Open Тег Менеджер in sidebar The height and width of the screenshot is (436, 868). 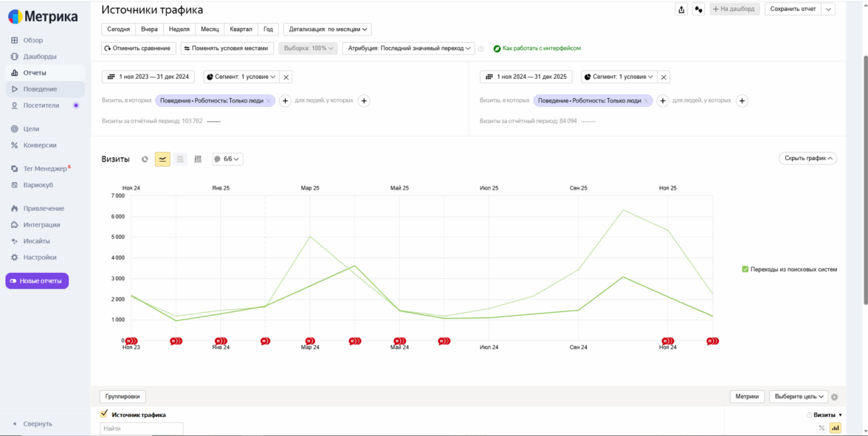click(x=44, y=169)
